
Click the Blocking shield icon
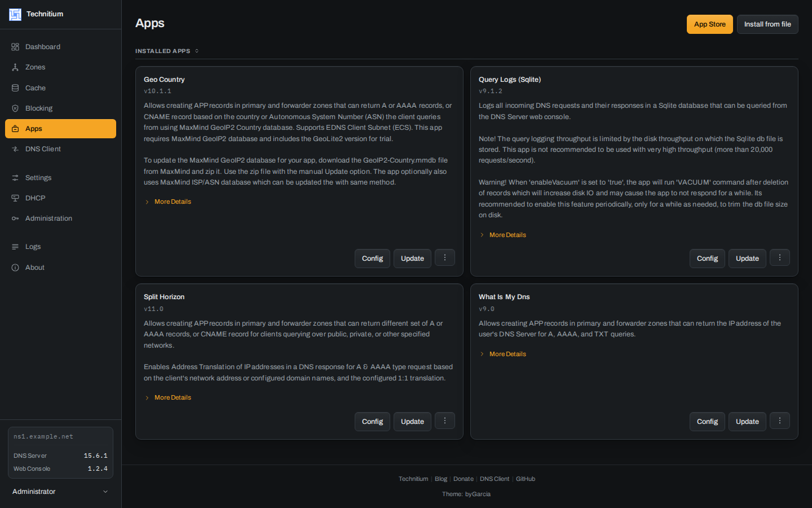[x=15, y=108]
